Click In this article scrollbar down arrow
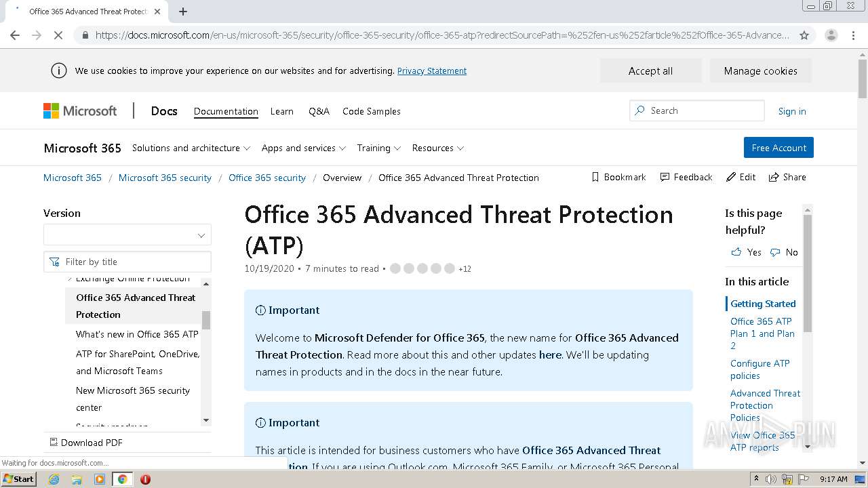Image resolution: width=868 pixels, height=488 pixels. (808, 447)
